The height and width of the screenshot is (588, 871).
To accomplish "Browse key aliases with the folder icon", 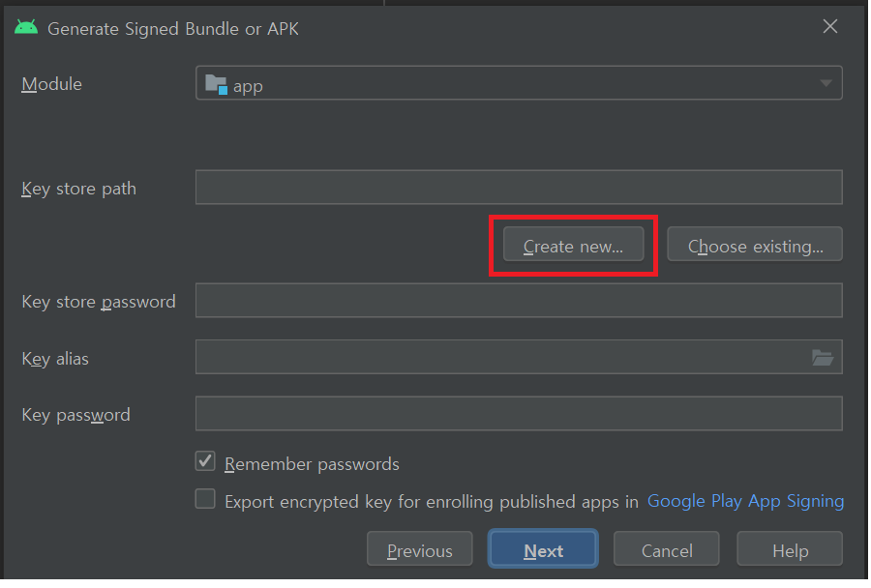I will point(822,358).
